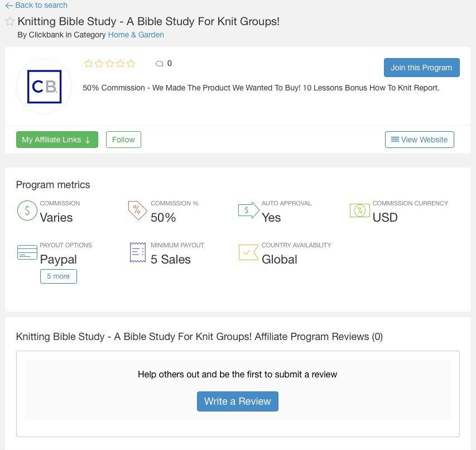The image size is (476, 450).
Task: Click the 'Help others out' review prompt text
Action: [237, 374]
